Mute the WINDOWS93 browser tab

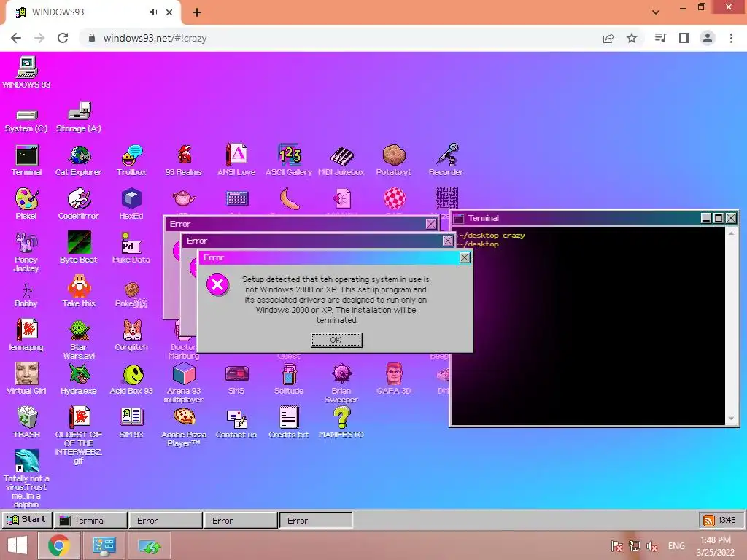[x=153, y=12]
